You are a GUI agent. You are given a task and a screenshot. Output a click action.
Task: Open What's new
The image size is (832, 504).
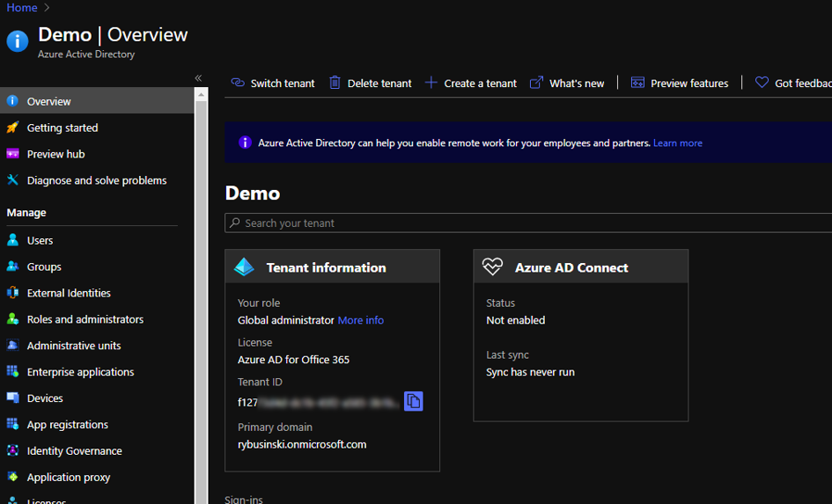(577, 84)
